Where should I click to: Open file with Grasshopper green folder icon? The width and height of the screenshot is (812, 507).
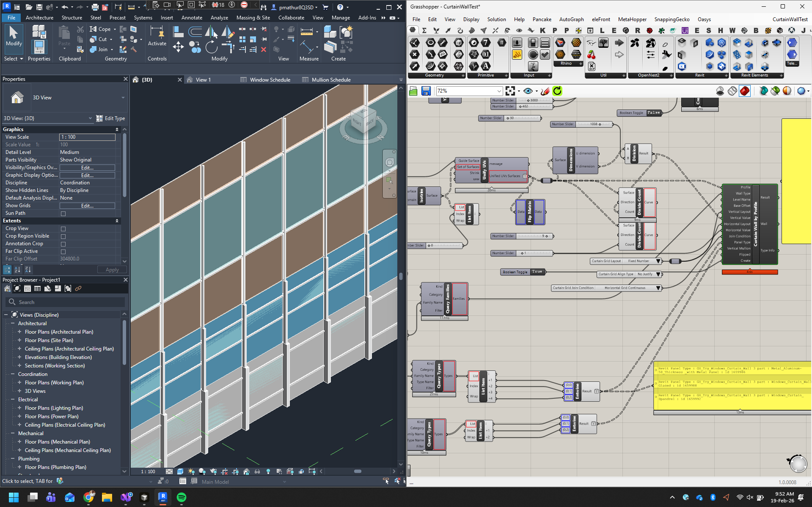413,91
